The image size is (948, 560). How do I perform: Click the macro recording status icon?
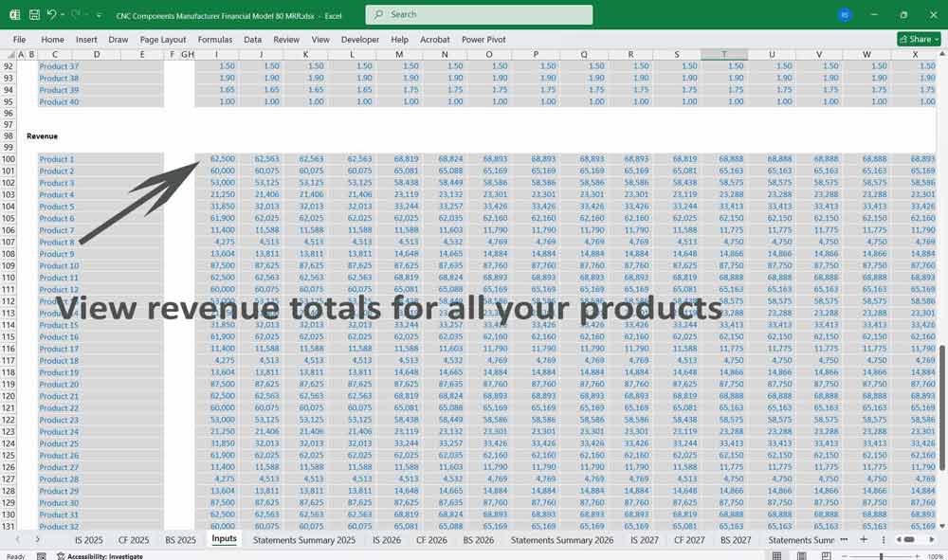[x=41, y=556]
